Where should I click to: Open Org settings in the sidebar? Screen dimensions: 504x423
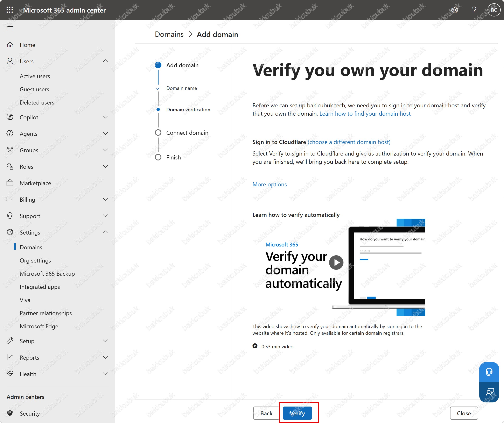tap(35, 260)
